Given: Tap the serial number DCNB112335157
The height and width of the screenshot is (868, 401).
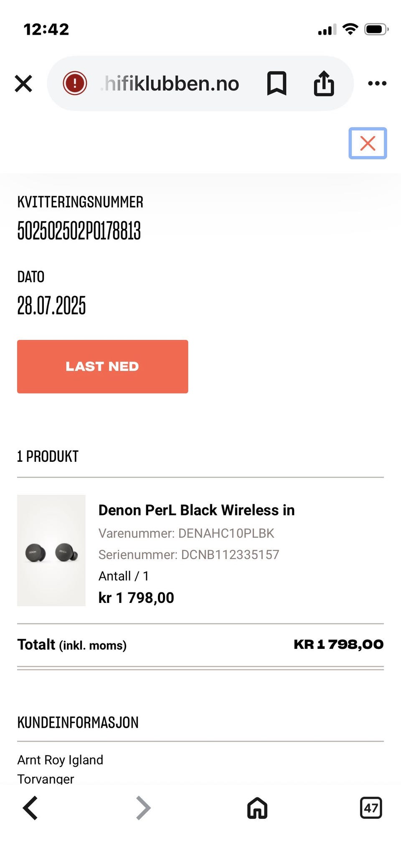Looking at the screenshot, I should (x=230, y=554).
